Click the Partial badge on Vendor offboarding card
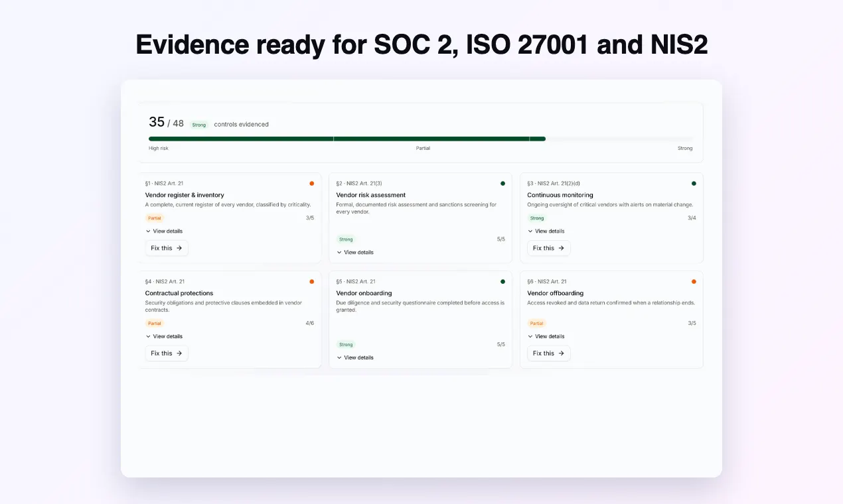 [537, 324]
